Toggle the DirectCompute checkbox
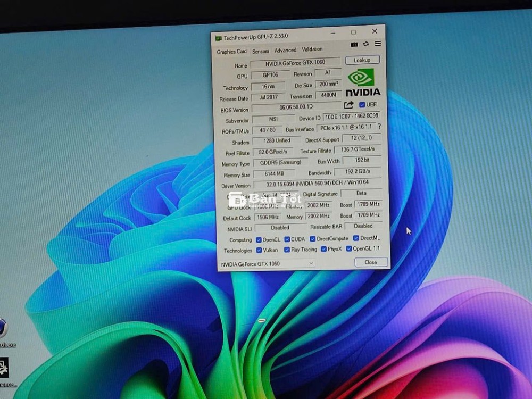This screenshot has width=532, height=399. [312, 239]
